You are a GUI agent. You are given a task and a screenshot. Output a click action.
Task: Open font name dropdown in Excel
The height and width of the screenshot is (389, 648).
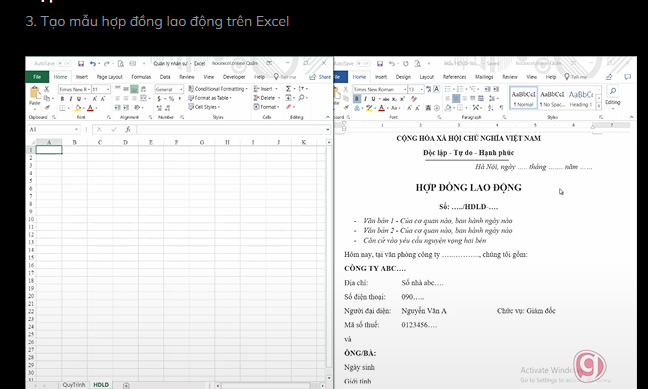pyautogui.click(x=88, y=89)
